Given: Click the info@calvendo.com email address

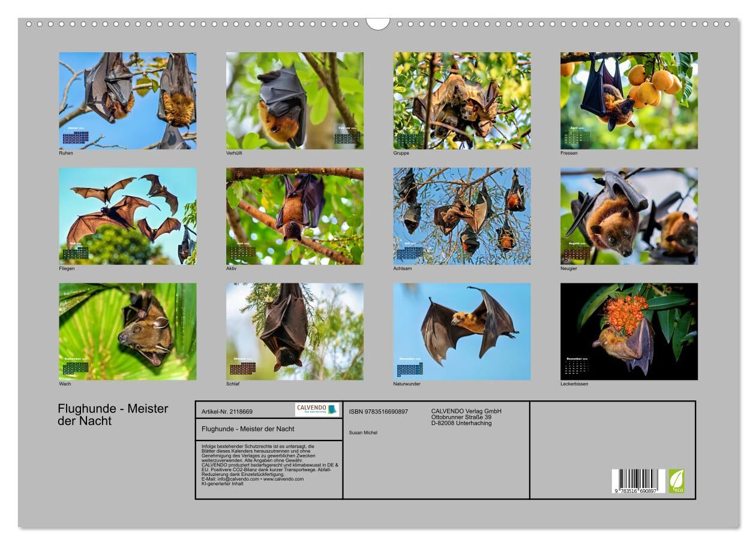Looking at the screenshot, I should click(x=238, y=479).
